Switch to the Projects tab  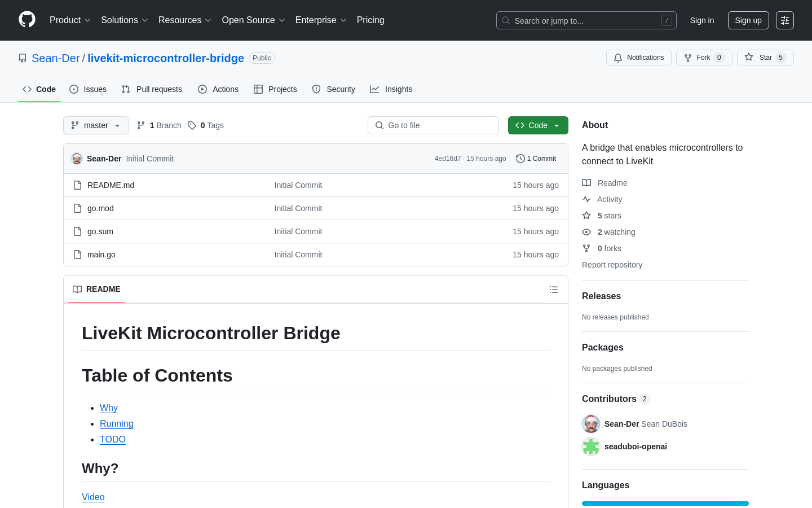pyautogui.click(x=275, y=89)
